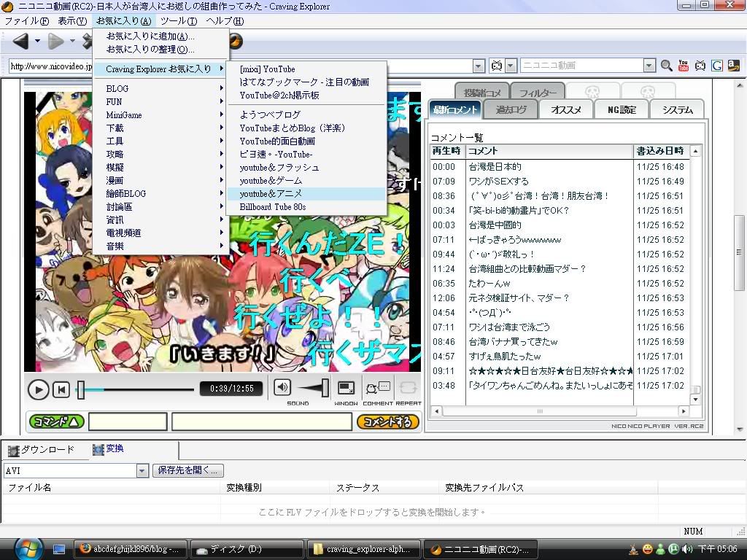Viewport: 747px width, 560px height.
Task: Click the comment text input field
Action: pyautogui.click(x=262, y=422)
